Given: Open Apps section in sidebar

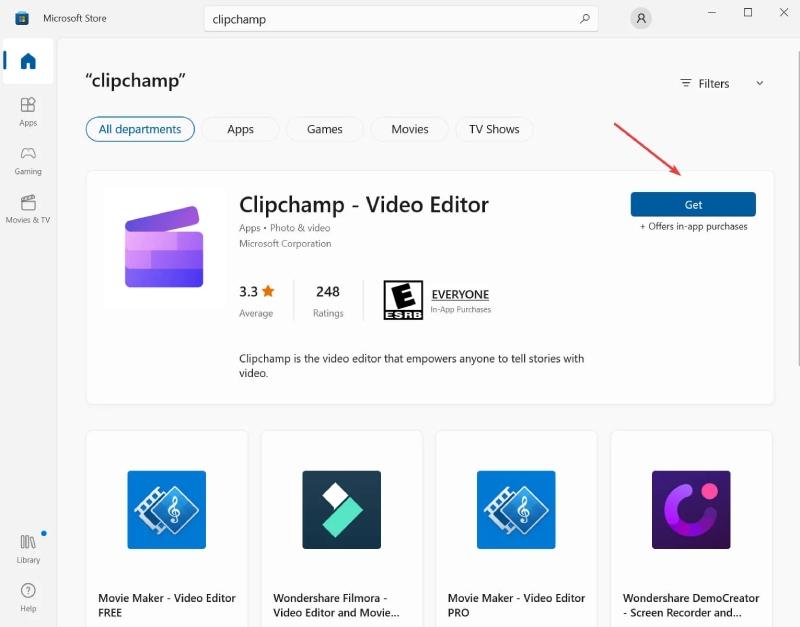Looking at the screenshot, I should point(28,112).
